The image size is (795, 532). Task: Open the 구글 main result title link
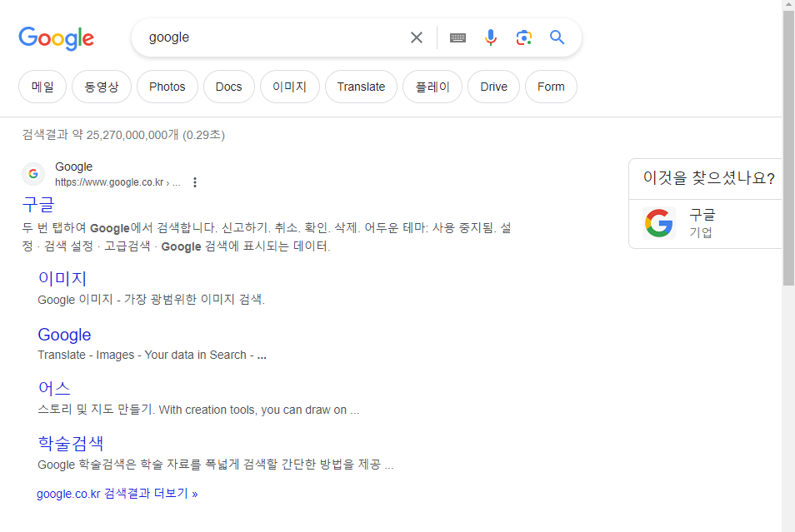coord(38,205)
